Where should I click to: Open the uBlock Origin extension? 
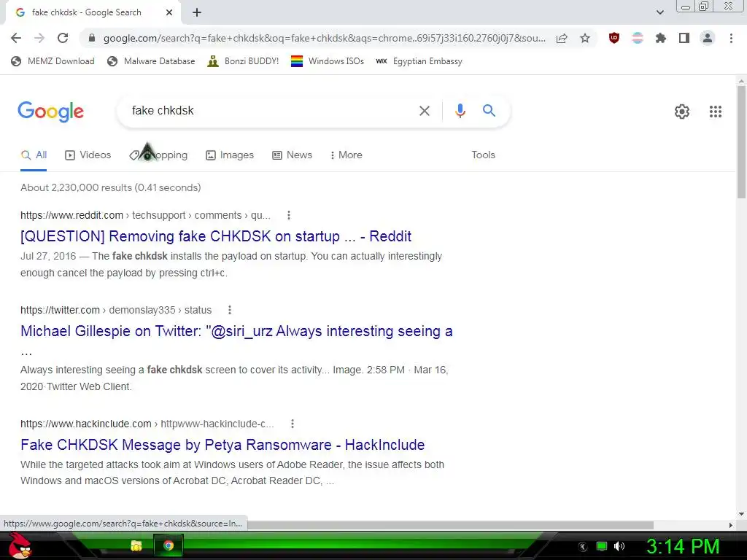[614, 38]
